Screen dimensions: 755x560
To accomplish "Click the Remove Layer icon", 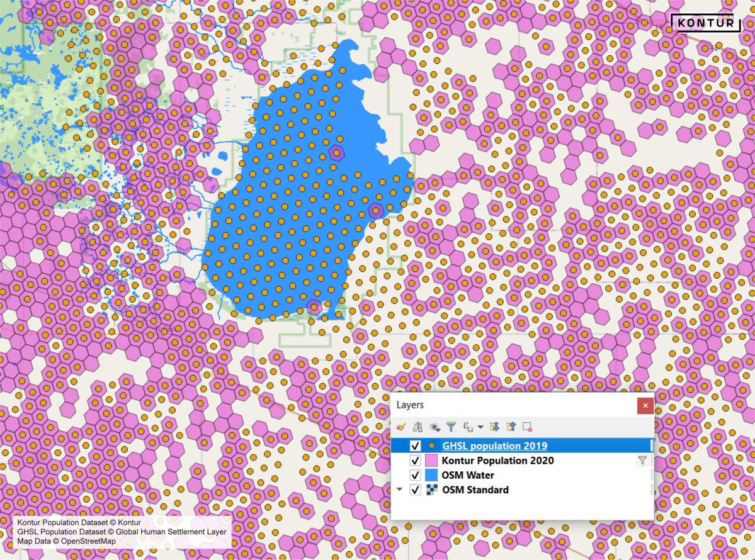I will click(527, 427).
